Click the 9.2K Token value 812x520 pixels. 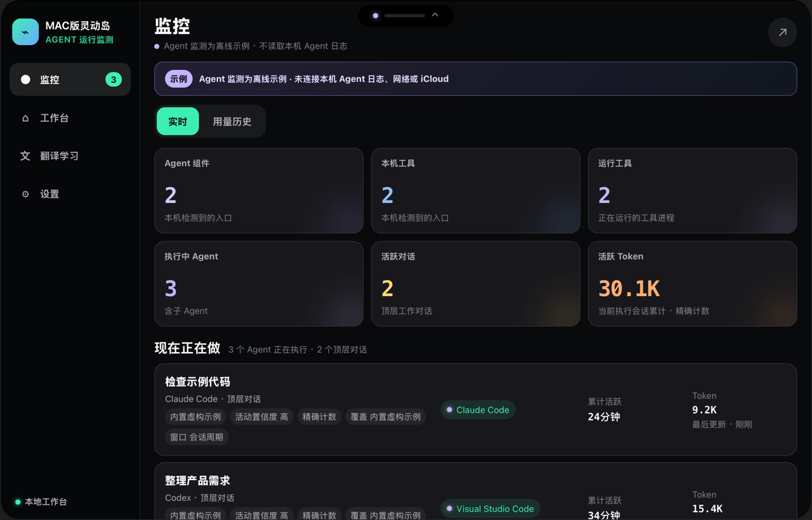tap(704, 410)
